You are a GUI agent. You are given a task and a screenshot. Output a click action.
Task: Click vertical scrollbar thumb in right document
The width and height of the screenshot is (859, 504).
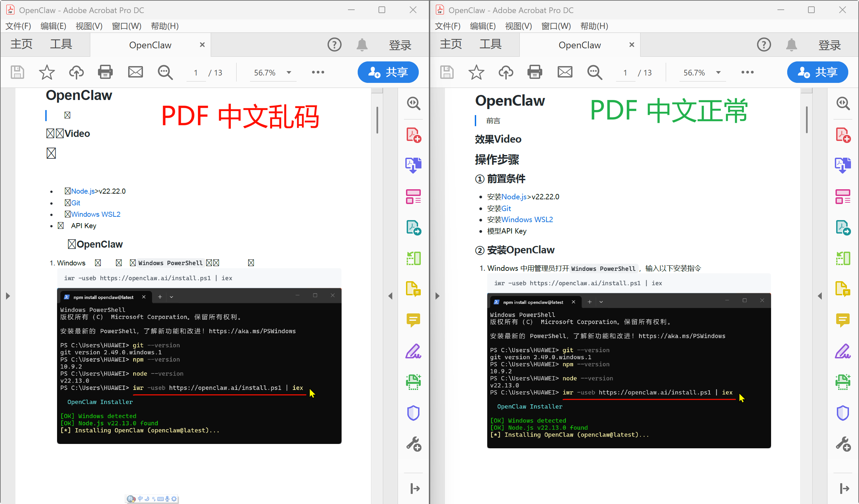[x=807, y=119]
